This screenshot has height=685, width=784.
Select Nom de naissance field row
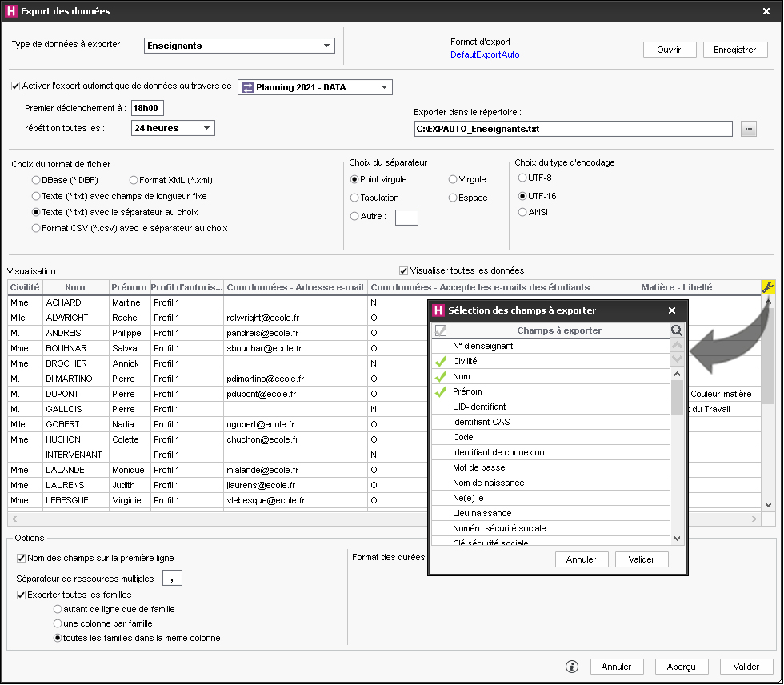point(550,483)
